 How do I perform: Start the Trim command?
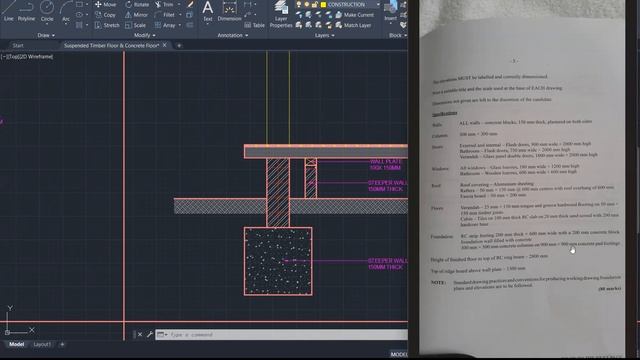(164, 4)
